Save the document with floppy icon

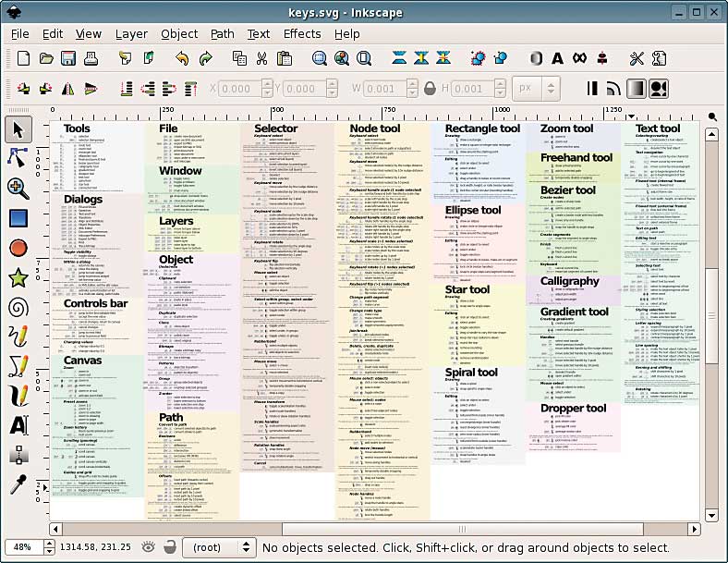tap(68, 58)
